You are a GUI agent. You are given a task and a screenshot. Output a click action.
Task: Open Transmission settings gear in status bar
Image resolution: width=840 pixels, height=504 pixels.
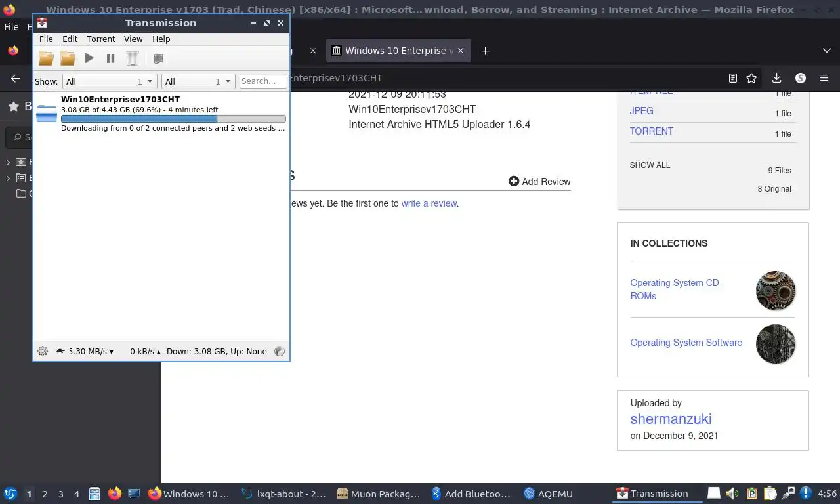[x=43, y=351]
